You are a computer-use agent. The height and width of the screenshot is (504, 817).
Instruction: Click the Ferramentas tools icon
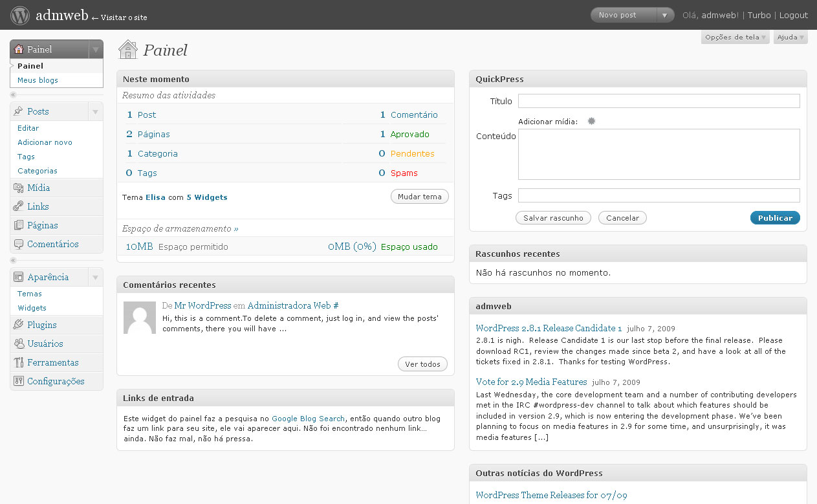(x=18, y=362)
